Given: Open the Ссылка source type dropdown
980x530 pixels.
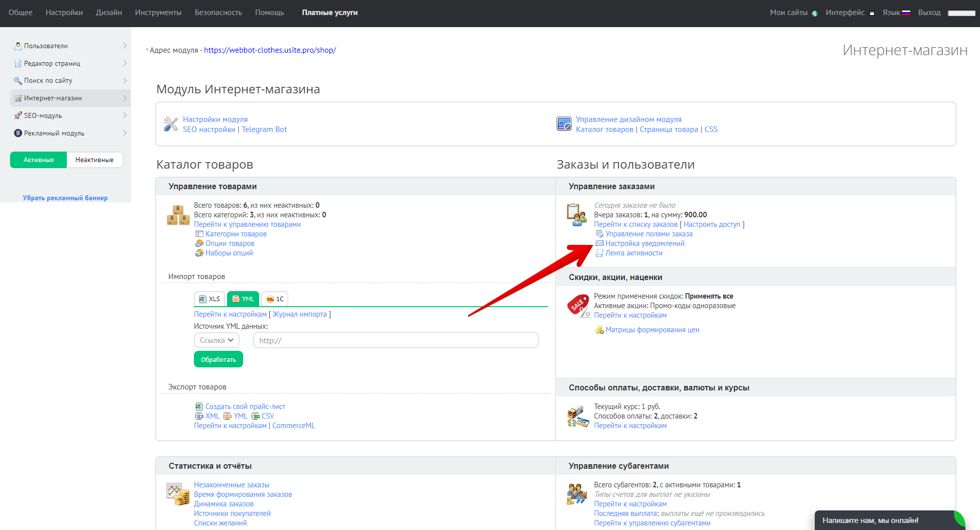Looking at the screenshot, I should [x=216, y=340].
